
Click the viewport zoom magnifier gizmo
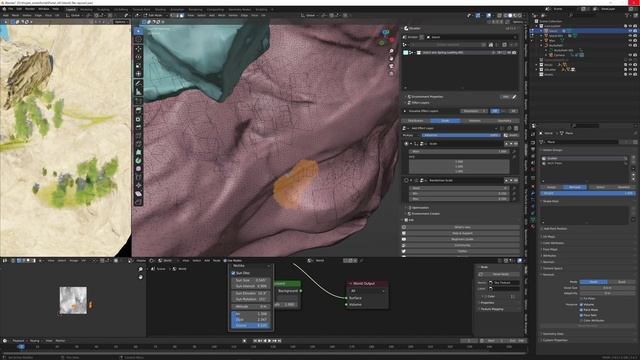391,51
